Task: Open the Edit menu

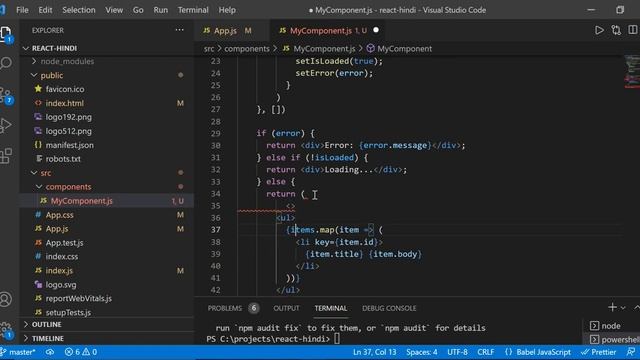Action: point(45,10)
